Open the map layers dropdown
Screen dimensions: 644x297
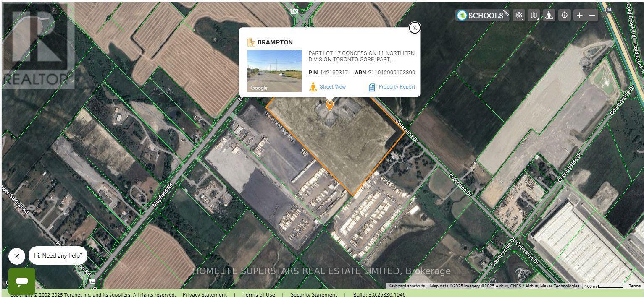click(519, 16)
